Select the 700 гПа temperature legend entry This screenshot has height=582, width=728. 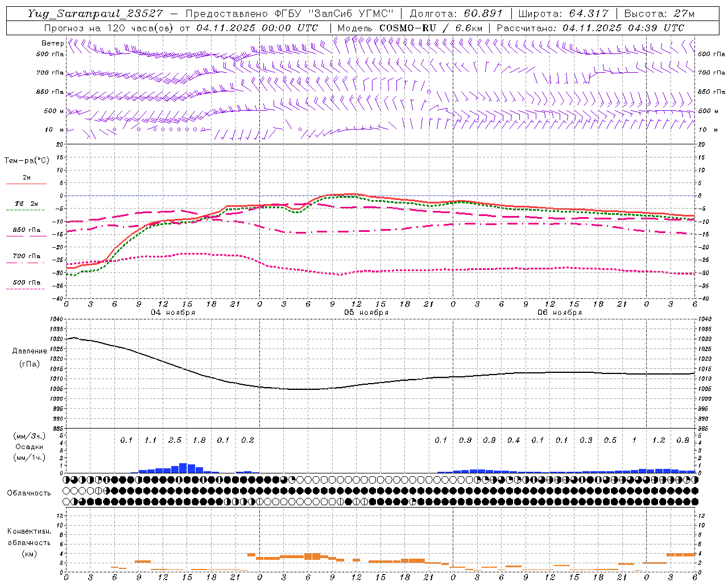(27, 256)
